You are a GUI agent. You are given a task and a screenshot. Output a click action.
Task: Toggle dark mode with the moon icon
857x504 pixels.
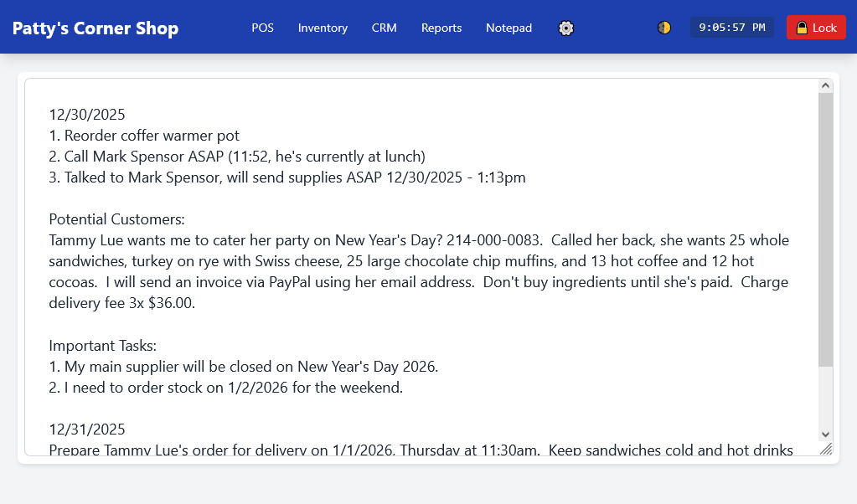pyautogui.click(x=664, y=28)
